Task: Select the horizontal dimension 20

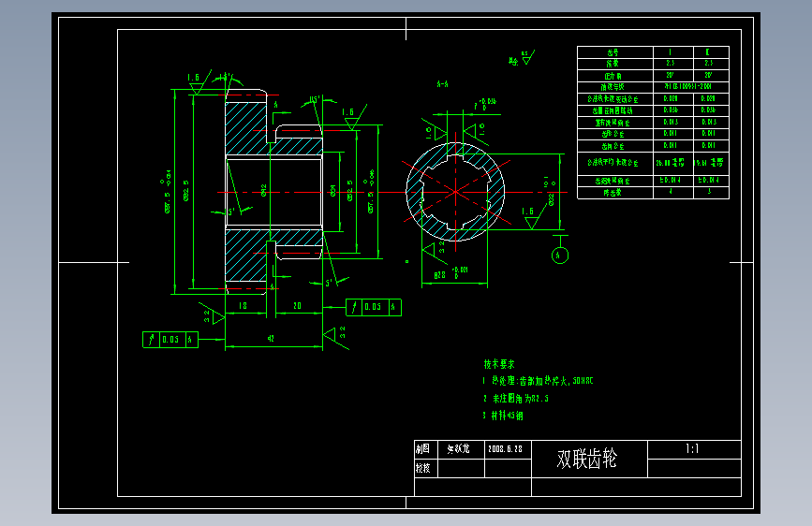Action: tap(297, 306)
